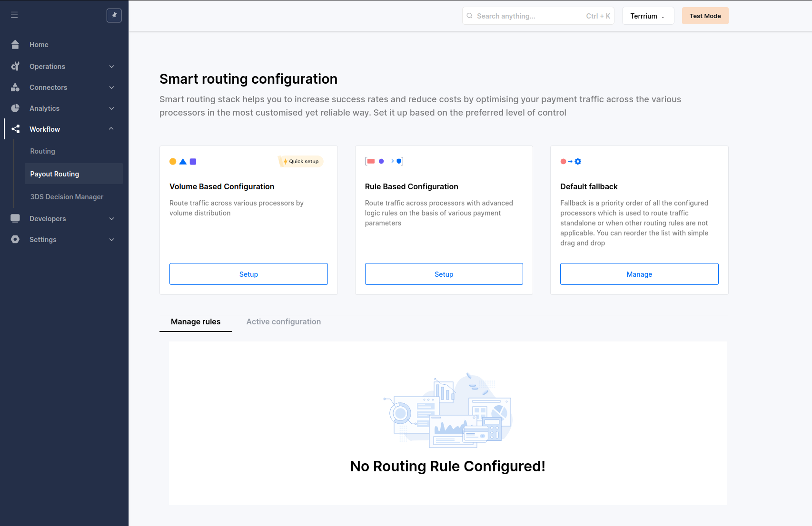The image size is (812, 526).
Task: Click the Connectors shapes icon
Action: point(15,88)
